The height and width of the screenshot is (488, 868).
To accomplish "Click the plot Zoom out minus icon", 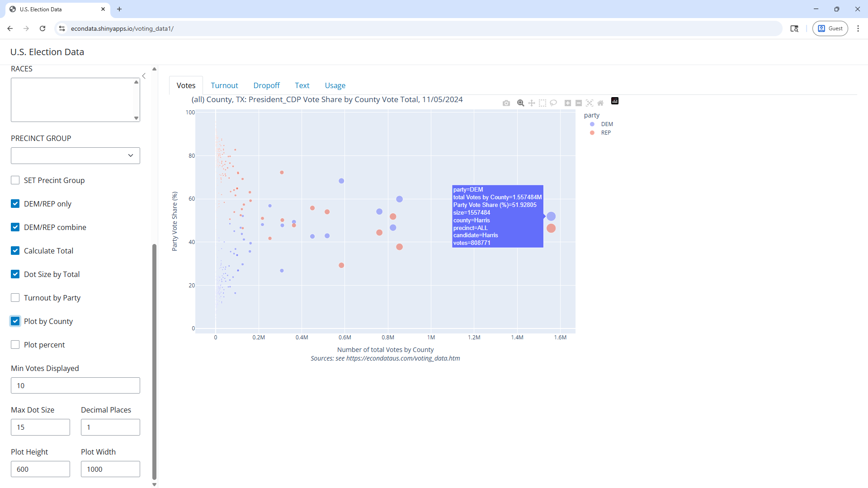I will point(579,103).
